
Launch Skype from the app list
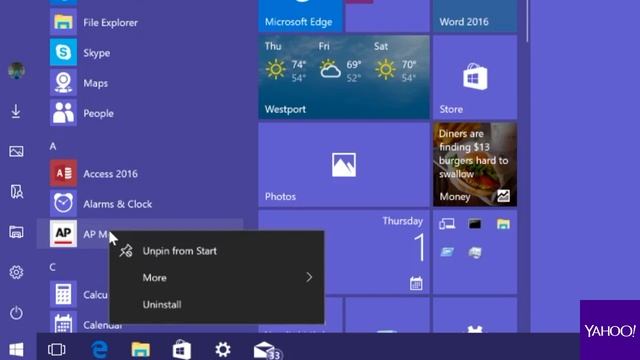point(96,53)
